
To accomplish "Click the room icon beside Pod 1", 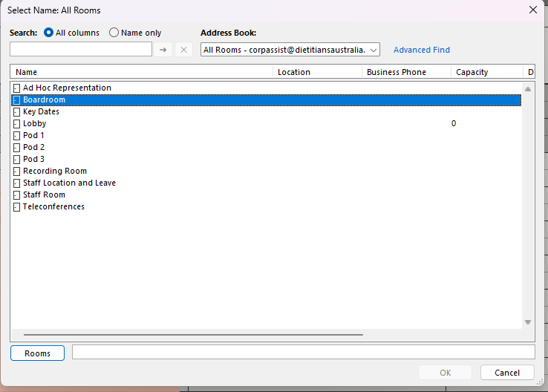I will click(16, 136).
